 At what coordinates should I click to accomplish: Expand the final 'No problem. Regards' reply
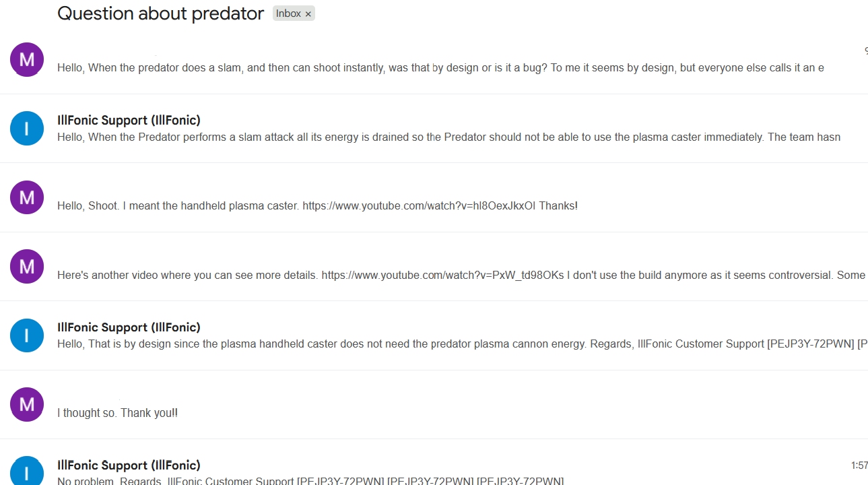[310, 480]
